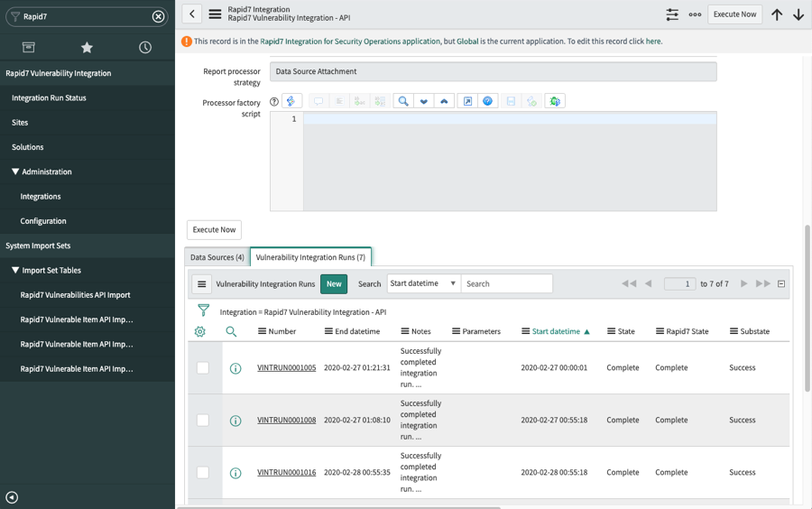The image size is (812, 509).
Task: Open list filter funnel icon
Action: [204, 310]
